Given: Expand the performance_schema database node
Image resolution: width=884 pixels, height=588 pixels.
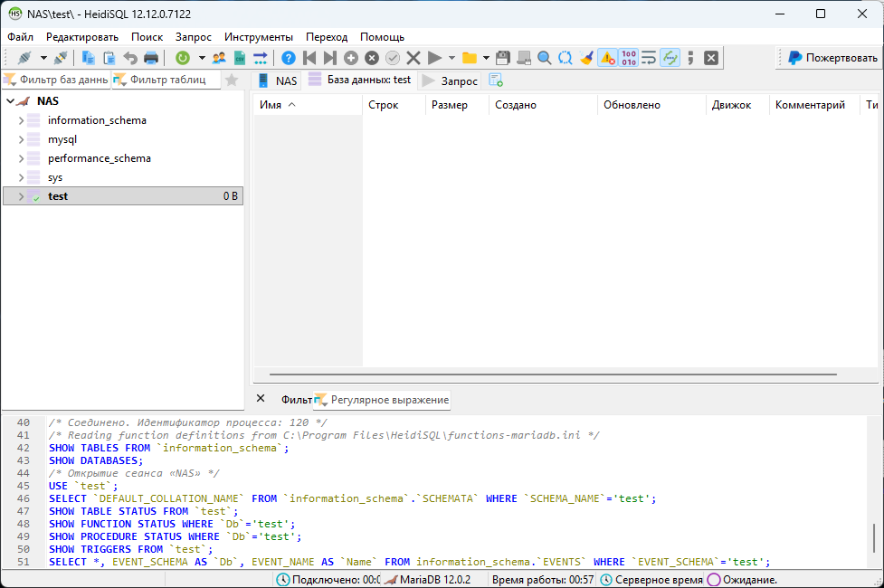Looking at the screenshot, I should 21,158.
